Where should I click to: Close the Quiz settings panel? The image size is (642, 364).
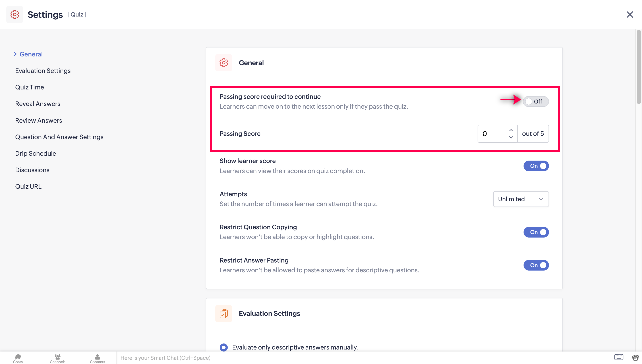[630, 14]
